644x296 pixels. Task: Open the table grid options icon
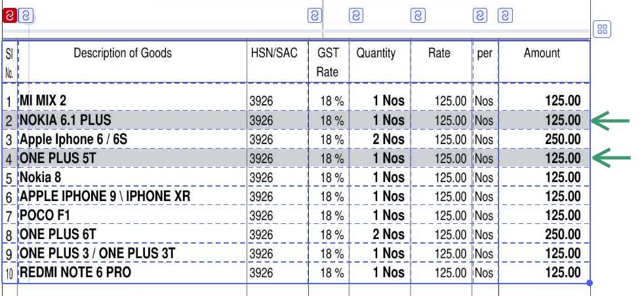602,29
